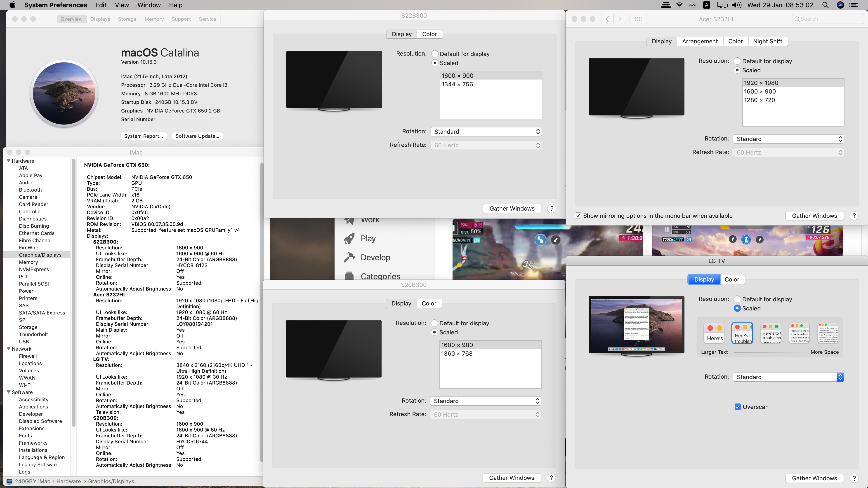Open Rotation dropdown in LG TV window
This screenshot has width=868, height=488.
pyautogui.click(x=788, y=377)
